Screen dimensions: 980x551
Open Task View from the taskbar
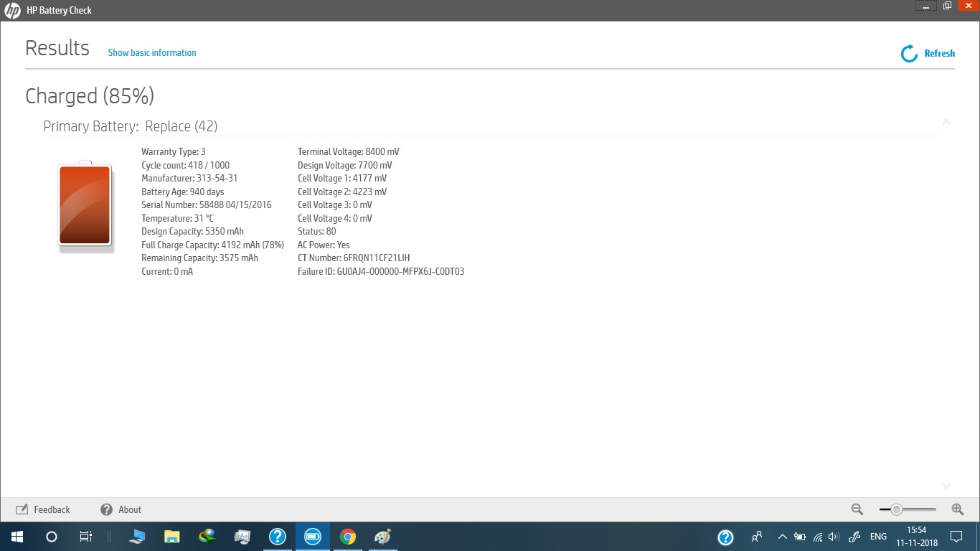tap(85, 536)
